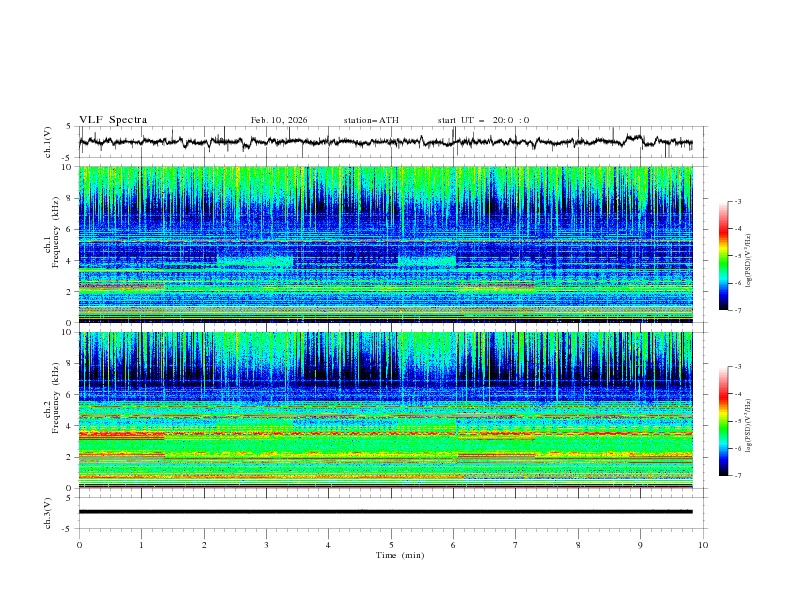This screenshot has height=612, width=792.
Task: Click the "ch.2 Frequency (kHz)" axis label
Action: [x=51, y=398]
